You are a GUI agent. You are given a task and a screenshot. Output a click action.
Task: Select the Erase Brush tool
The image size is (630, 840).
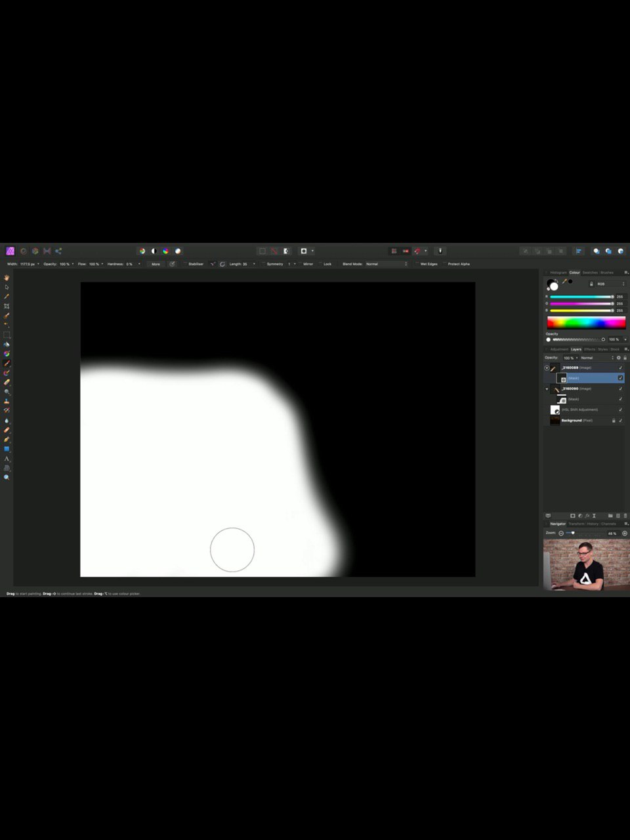(x=7, y=382)
